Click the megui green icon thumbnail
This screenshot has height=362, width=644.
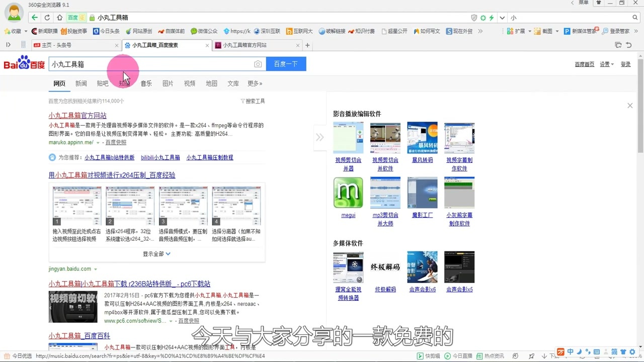[348, 193]
